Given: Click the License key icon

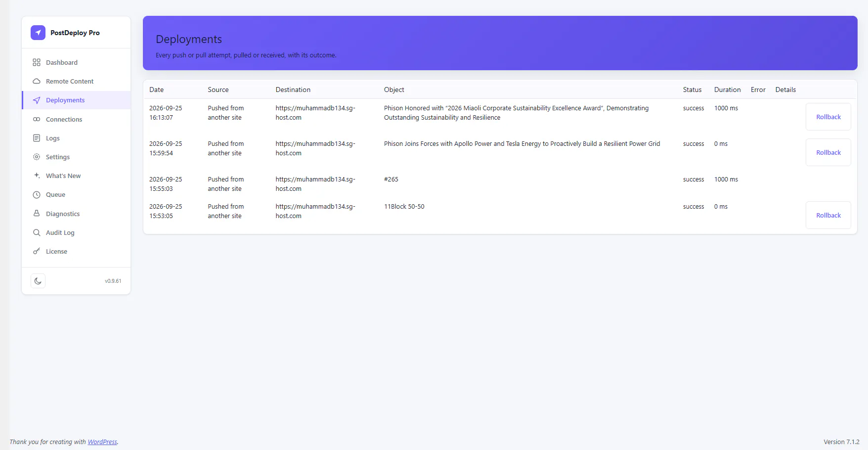Looking at the screenshot, I should [37, 251].
